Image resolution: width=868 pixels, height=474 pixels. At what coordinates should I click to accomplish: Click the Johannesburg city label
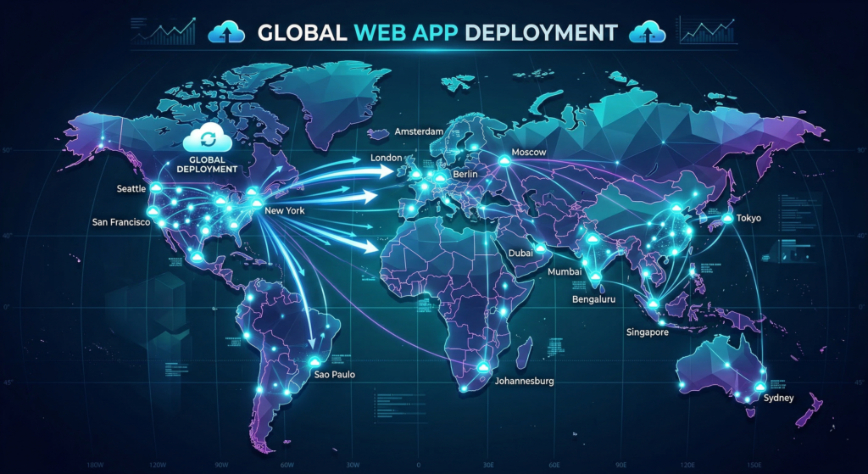pos(524,381)
